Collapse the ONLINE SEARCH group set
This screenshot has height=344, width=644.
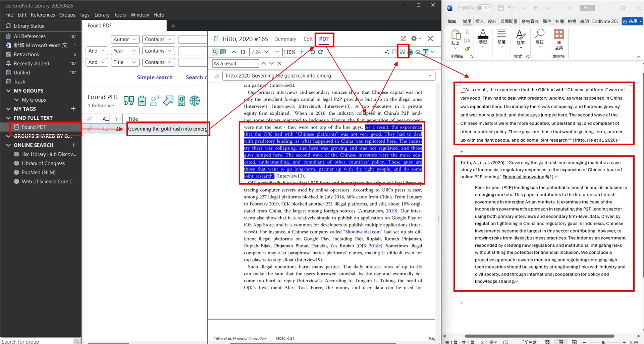(x=8, y=145)
